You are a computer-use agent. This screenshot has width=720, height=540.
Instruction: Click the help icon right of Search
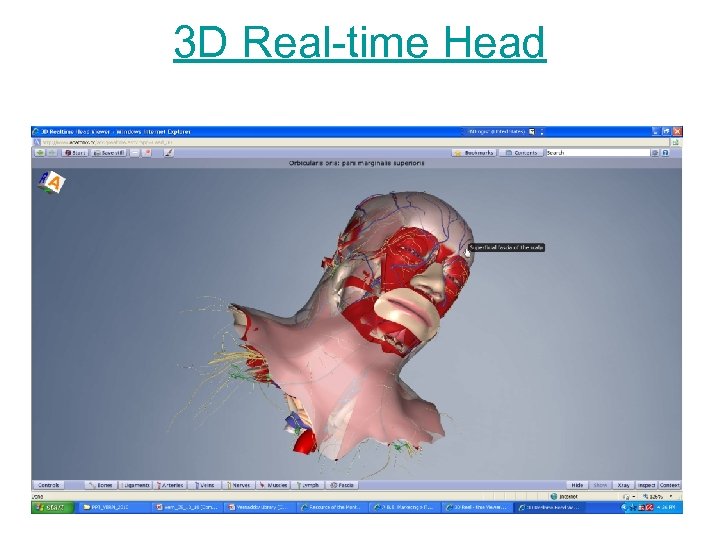click(665, 152)
